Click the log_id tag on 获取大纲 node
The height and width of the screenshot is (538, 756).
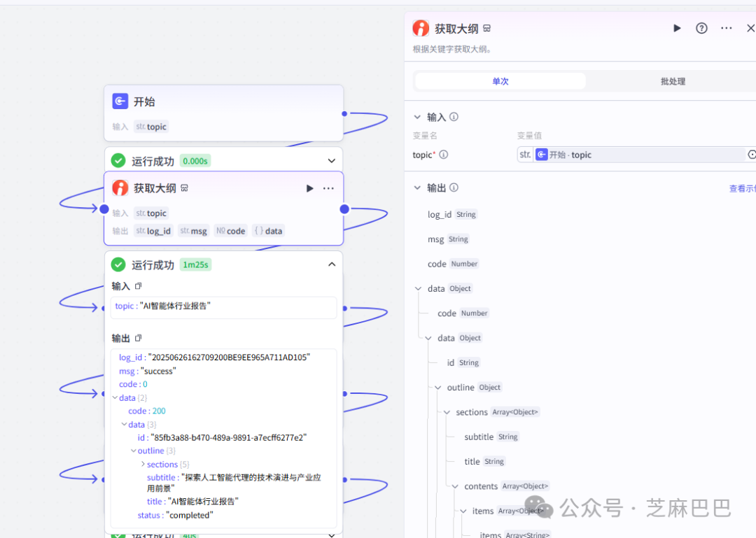coord(153,231)
